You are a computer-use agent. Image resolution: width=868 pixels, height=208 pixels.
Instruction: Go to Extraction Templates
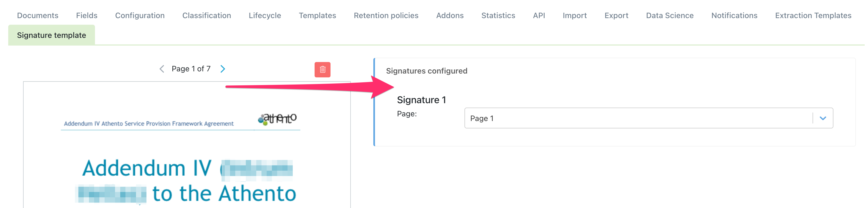pos(812,15)
